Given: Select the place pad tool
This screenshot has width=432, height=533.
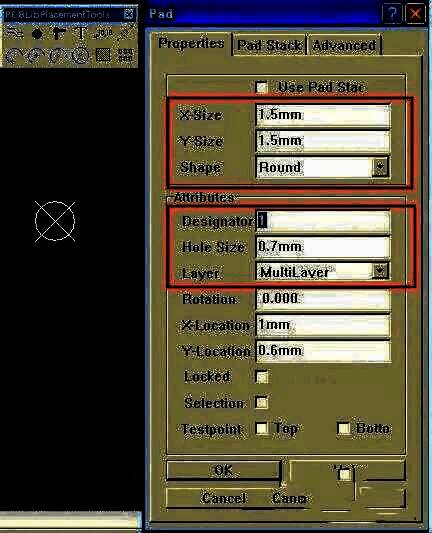Looking at the screenshot, I should click(37, 34).
